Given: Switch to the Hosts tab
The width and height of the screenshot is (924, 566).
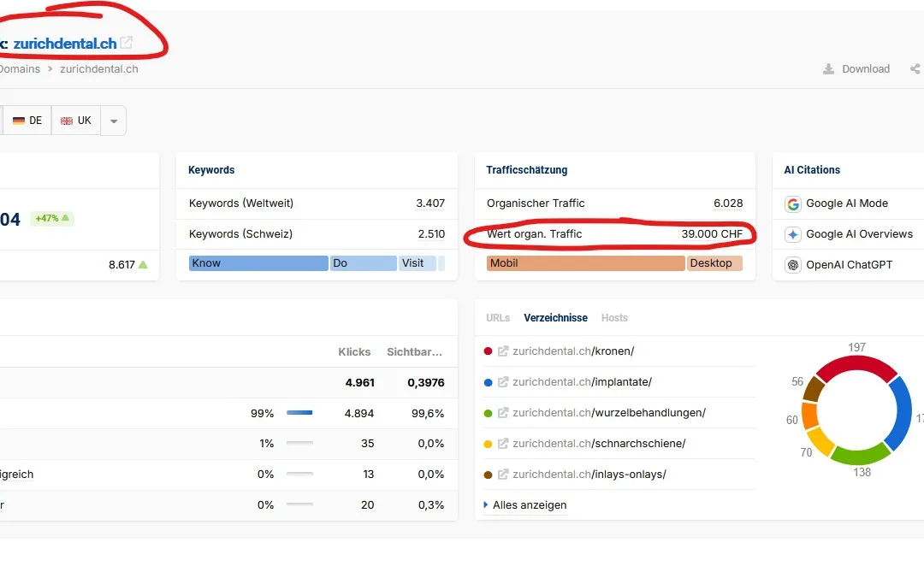Looking at the screenshot, I should click(613, 317).
